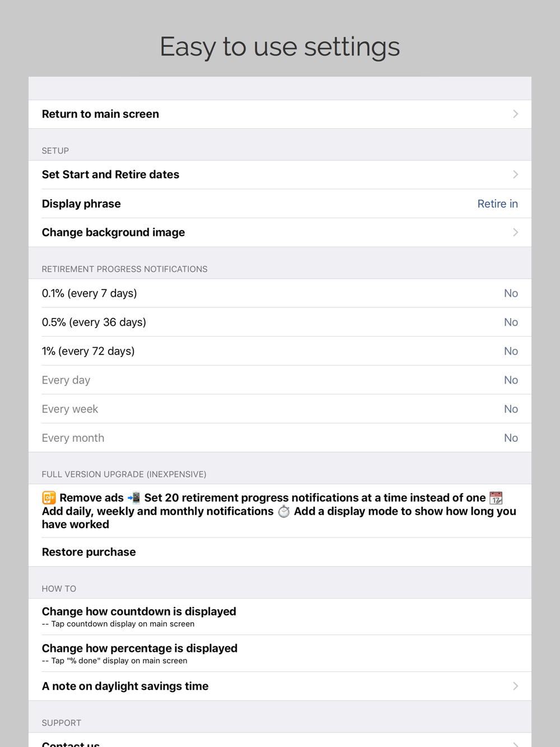The width and height of the screenshot is (560, 747).
Task: Toggle 0.1% (every 7 days) notification
Action: 510,293
